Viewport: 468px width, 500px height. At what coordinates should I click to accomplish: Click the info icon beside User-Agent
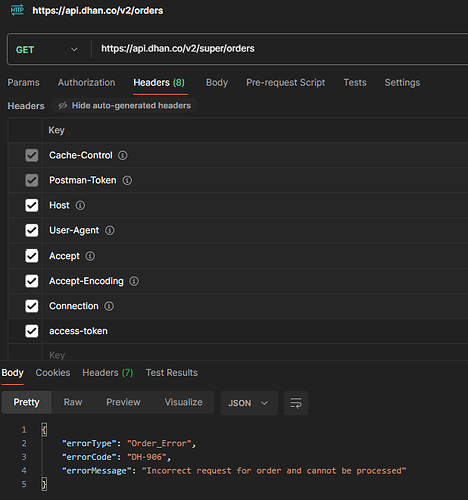point(110,230)
